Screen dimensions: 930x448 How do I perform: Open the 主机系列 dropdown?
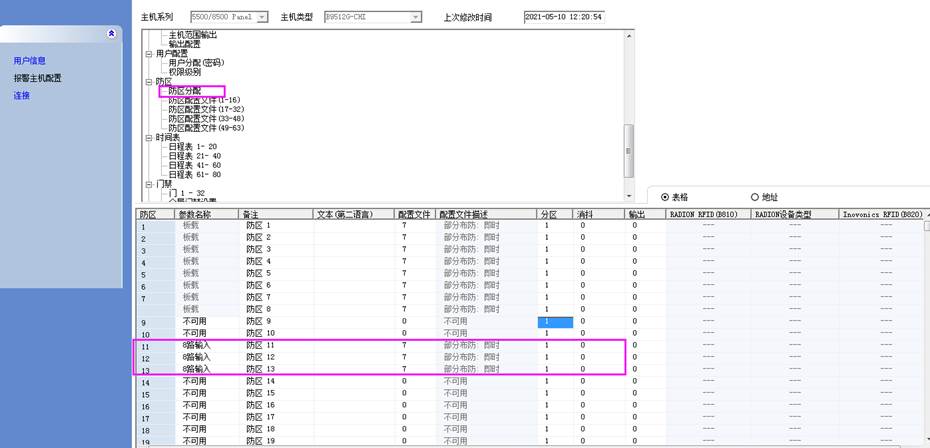coord(262,17)
